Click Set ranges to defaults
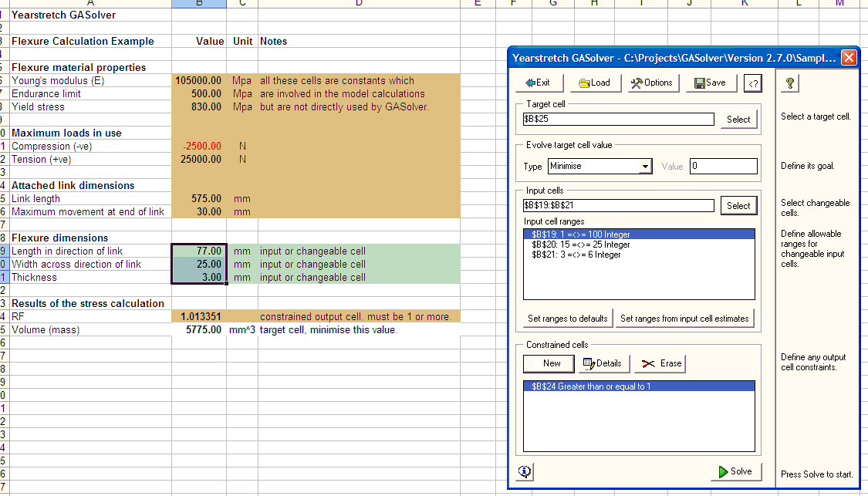The height and width of the screenshot is (496, 868). tap(567, 319)
